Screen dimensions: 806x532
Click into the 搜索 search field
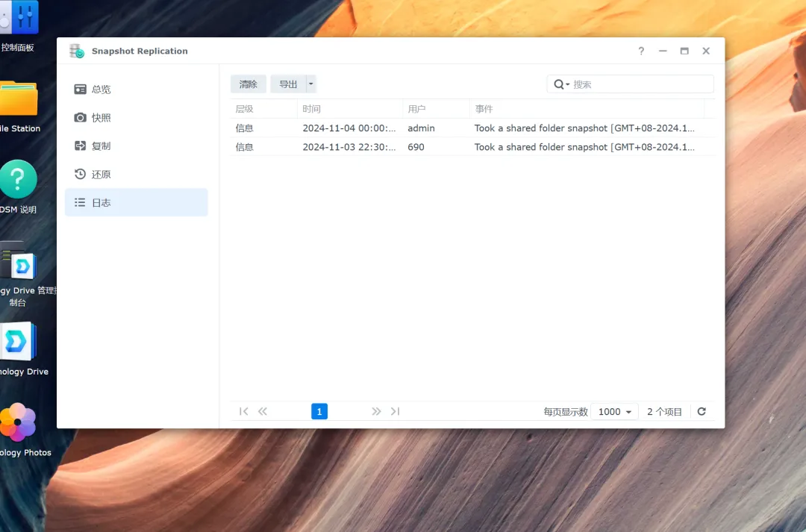[638, 84]
